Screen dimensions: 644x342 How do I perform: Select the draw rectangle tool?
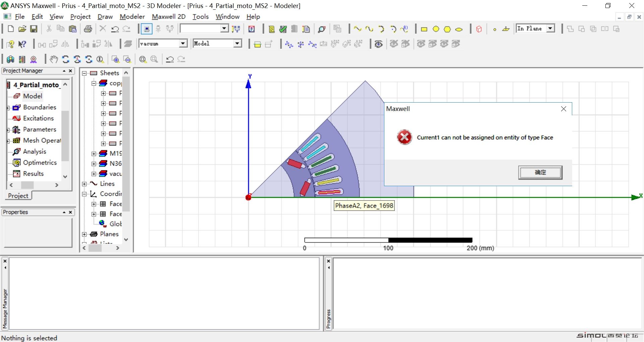[424, 29]
